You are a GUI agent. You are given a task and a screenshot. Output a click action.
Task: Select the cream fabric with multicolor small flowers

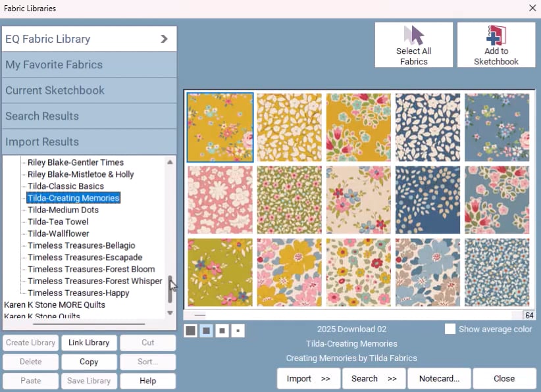coord(359,272)
